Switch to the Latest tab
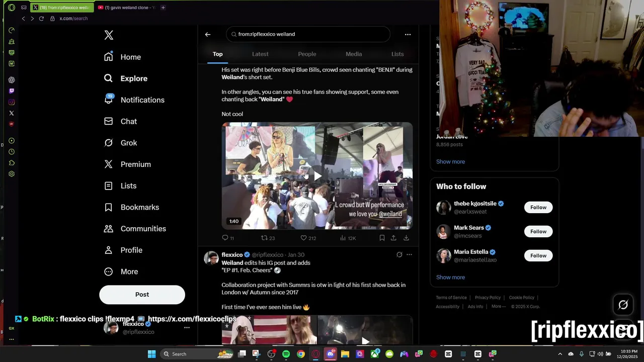Screen dimensions: 644x362 coord(260,54)
